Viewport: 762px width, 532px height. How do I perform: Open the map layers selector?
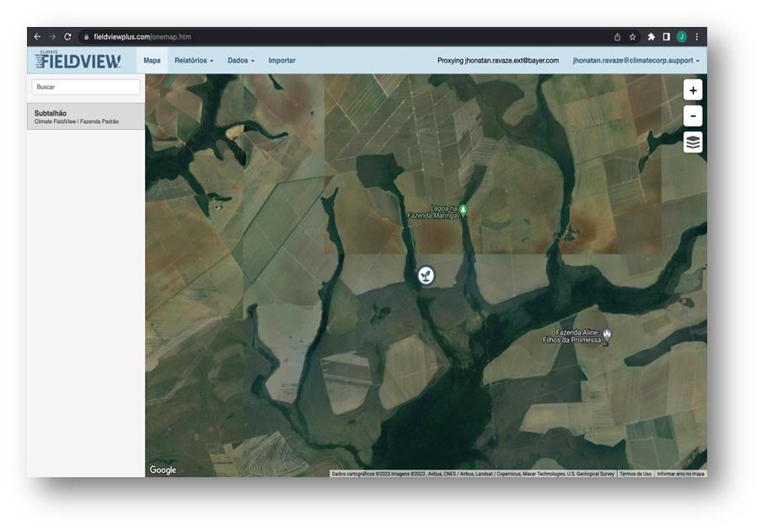point(692,142)
